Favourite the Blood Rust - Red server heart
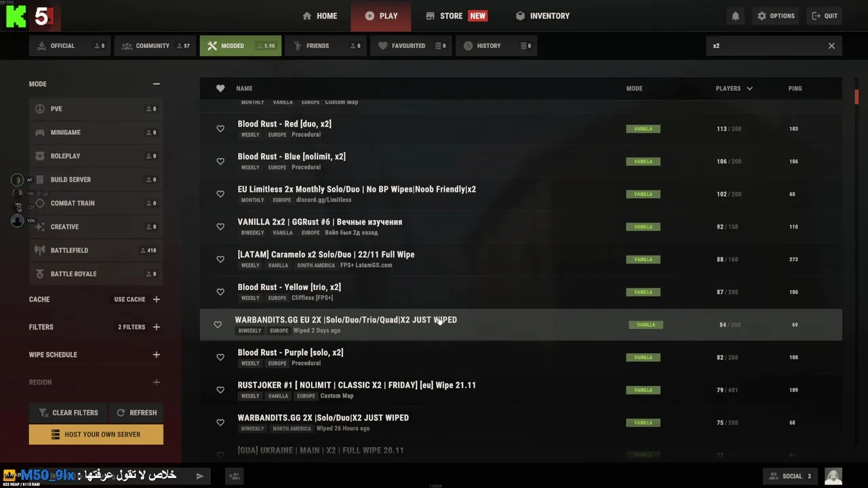This screenshot has height=488, width=868. pyautogui.click(x=220, y=129)
